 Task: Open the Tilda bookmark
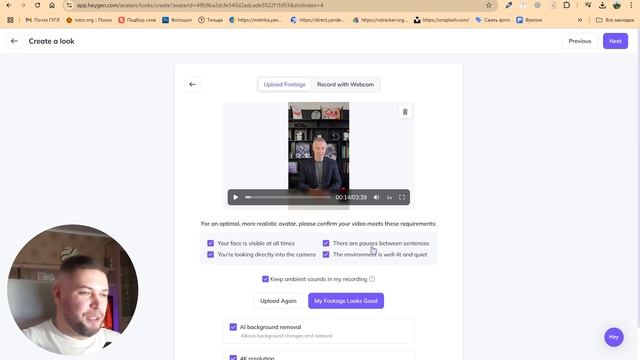(x=211, y=20)
